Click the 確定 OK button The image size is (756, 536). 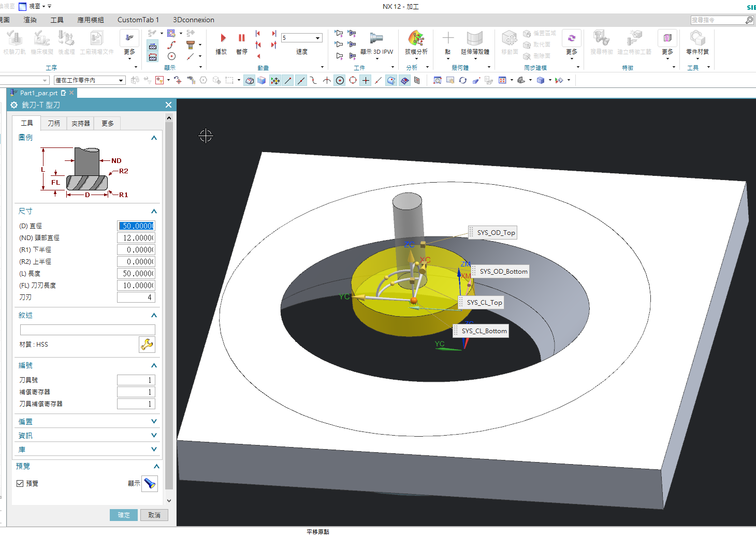[x=124, y=515]
